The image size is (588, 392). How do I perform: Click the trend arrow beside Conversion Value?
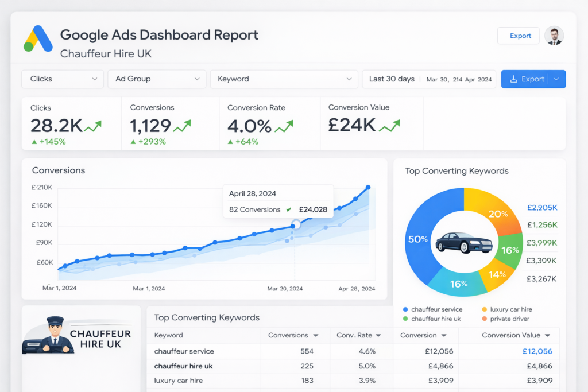pyautogui.click(x=389, y=125)
